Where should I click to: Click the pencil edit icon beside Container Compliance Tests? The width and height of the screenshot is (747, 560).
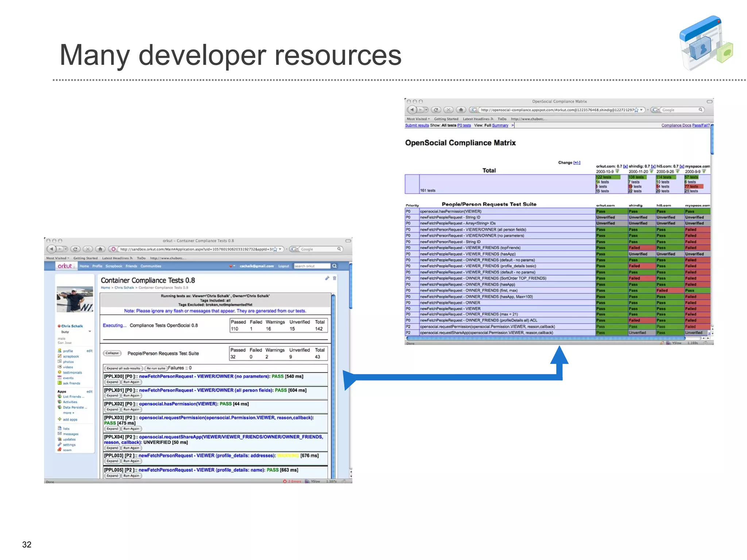(327, 278)
